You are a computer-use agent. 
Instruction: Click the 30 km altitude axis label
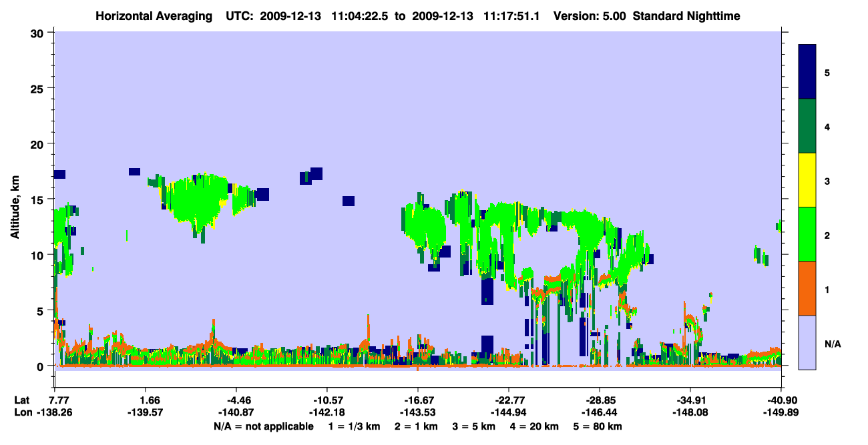(x=39, y=33)
